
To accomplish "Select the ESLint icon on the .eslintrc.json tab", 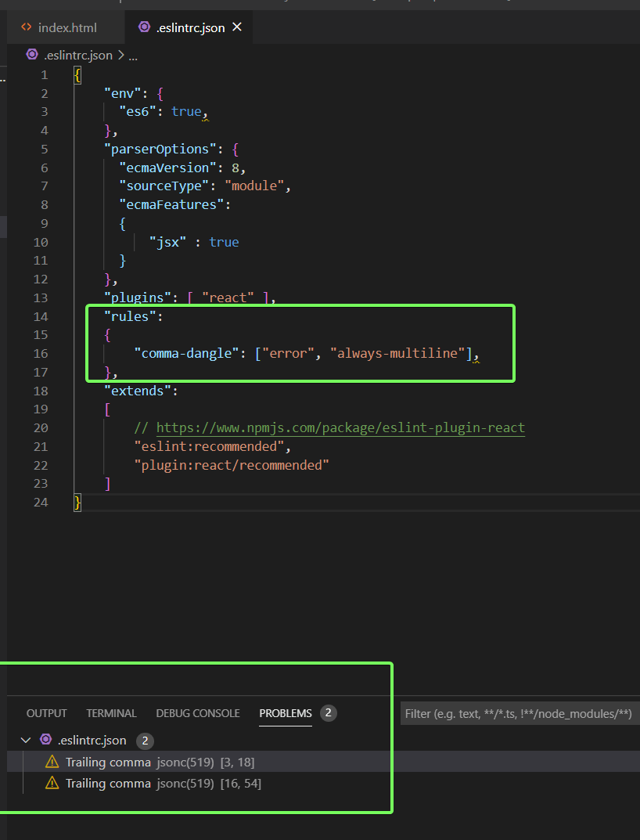I will pos(144,27).
